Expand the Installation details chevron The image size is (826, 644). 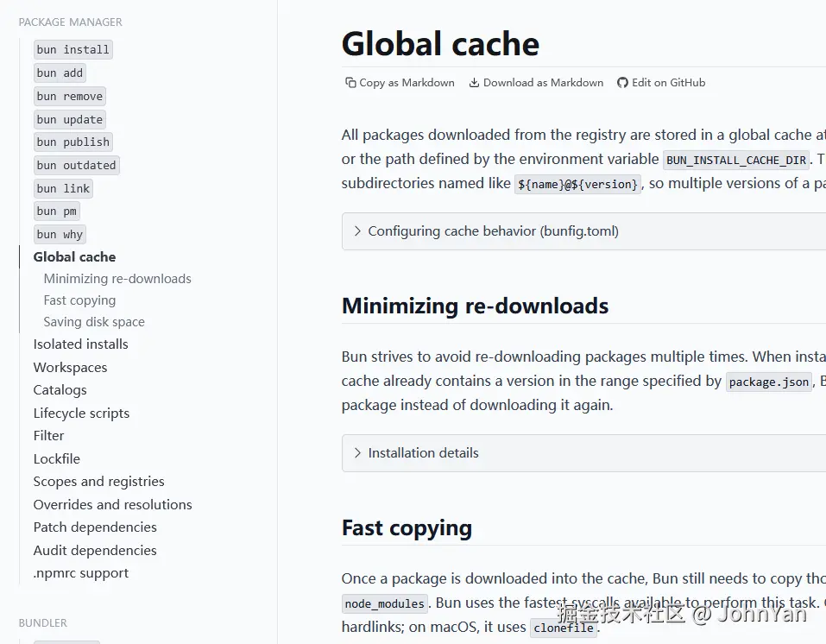click(357, 453)
